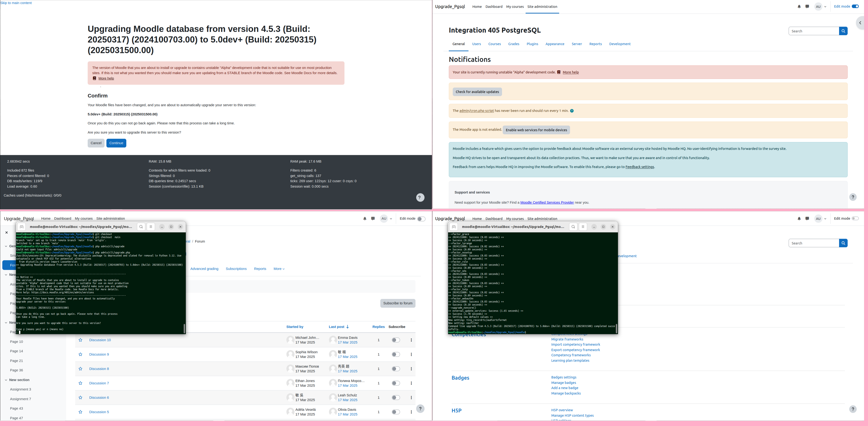Open notifications bell on the Notifications page
The height and width of the screenshot is (426, 868).
point(799,6)
